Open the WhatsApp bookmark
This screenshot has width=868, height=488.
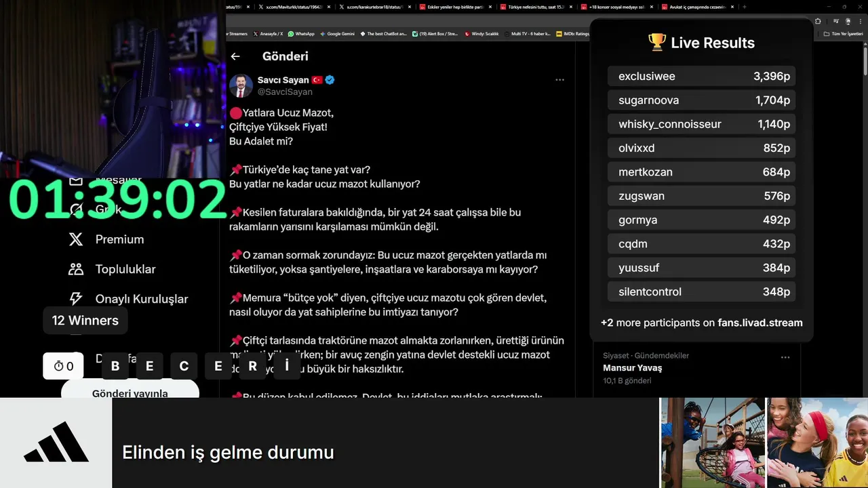301,33
